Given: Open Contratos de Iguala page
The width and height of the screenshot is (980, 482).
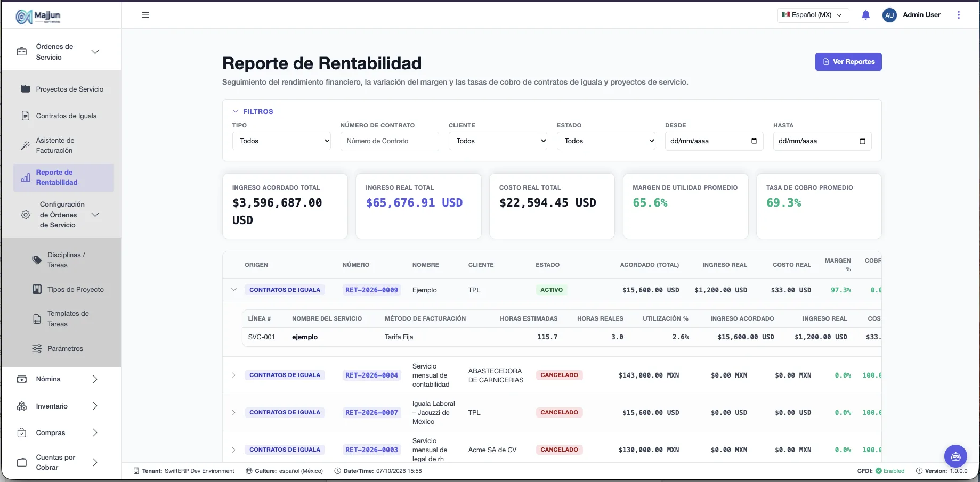Looking at the screenshot, I should click(67, 116).
